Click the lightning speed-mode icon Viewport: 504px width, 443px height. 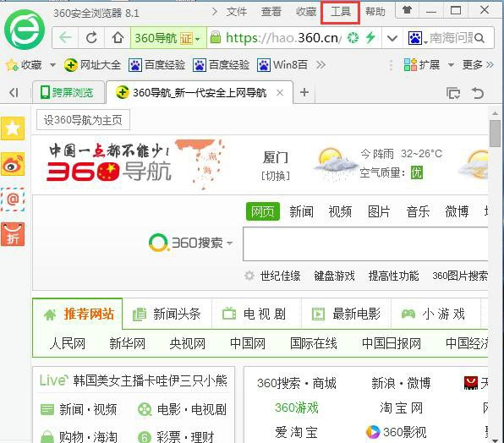coord(370,37)
